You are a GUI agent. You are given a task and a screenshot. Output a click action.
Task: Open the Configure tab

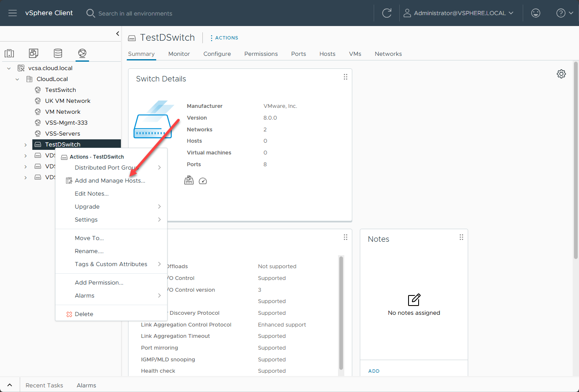tap(217, 54)
